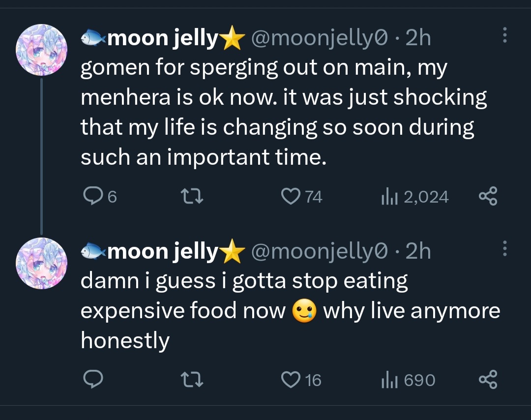Share the second tweet via share icon
The image size is (531, 420).
coord(488,379)
